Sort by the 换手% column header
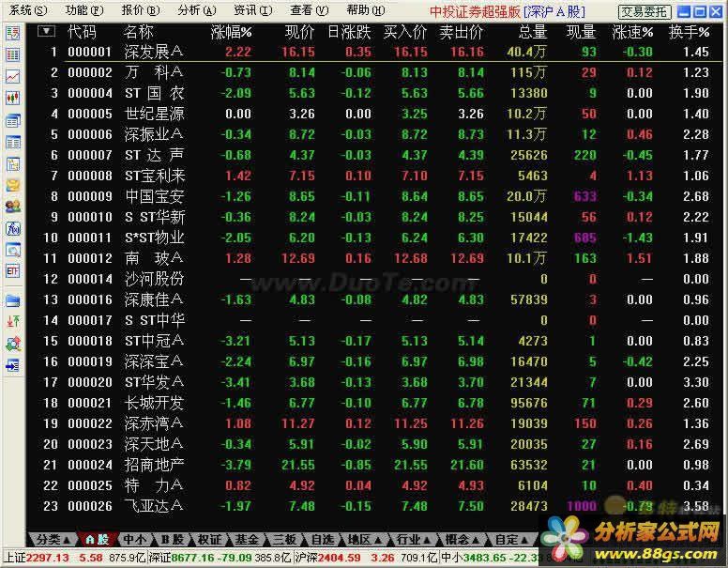The width and height of the screenshot is (728, 568). tap(689, 32)
